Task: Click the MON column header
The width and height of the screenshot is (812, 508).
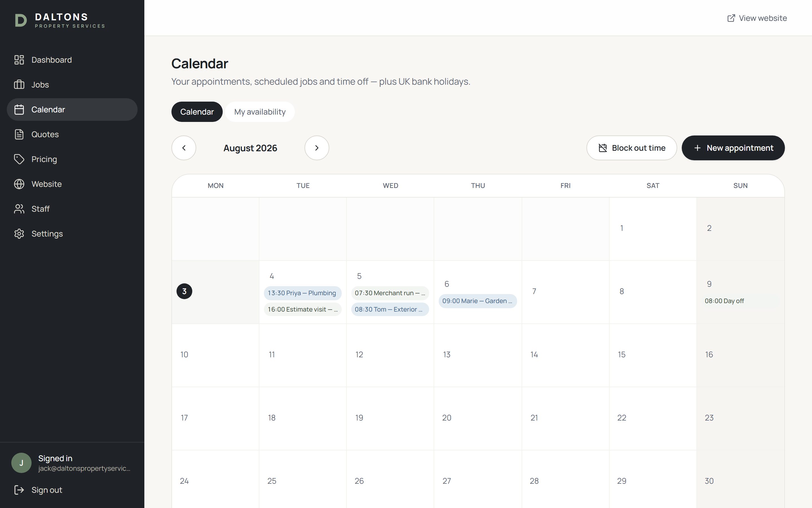Action: [x=215, y=185]
